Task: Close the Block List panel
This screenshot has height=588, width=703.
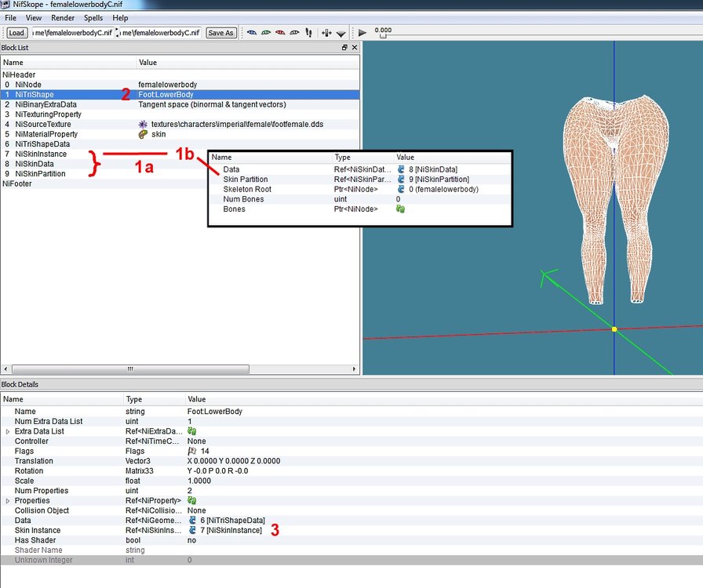Action: [x=355, y=48]
